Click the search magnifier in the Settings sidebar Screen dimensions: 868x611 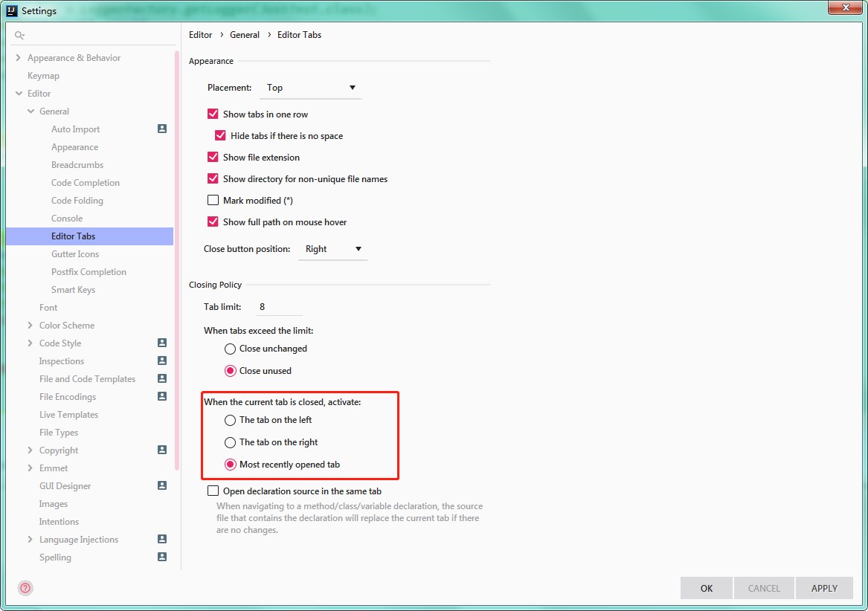pos(20,35)
